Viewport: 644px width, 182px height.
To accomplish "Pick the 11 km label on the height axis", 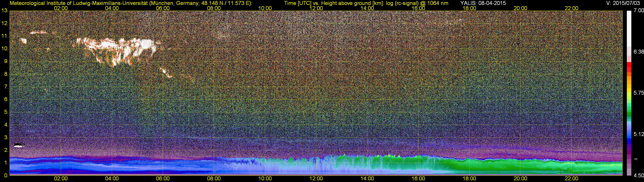I will (x=5, y=36).
